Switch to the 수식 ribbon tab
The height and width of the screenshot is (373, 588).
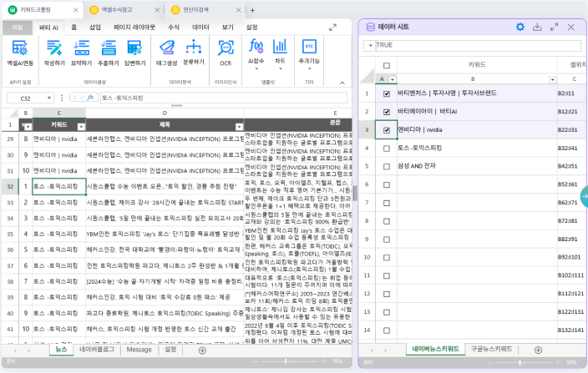pyautogui.click(x=174, y=27)
